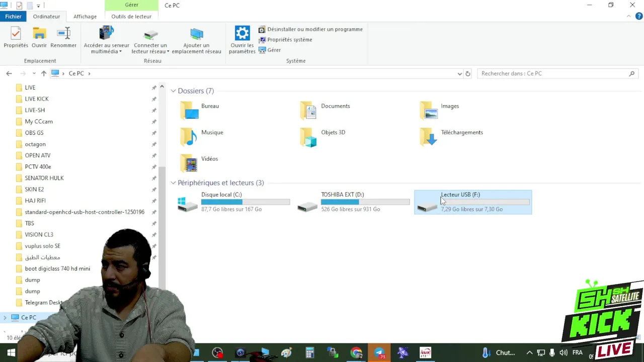Switch to the Ordinateur tab
Viewport: 644px width, 362px height.
click(x=46, y=17)
